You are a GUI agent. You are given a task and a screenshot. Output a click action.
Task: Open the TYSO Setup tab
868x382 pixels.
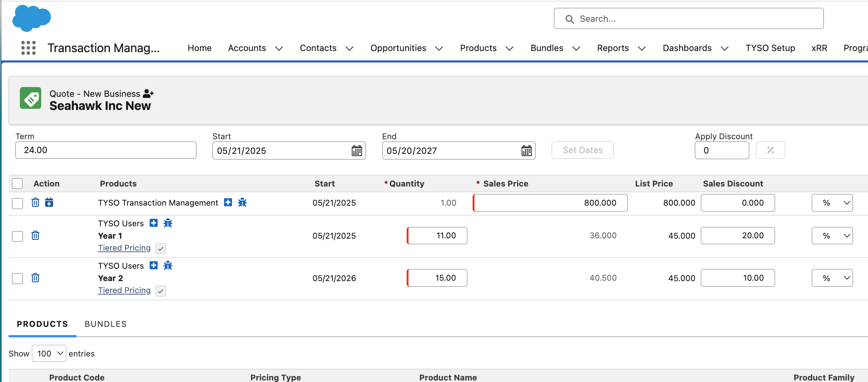(770, 48)
